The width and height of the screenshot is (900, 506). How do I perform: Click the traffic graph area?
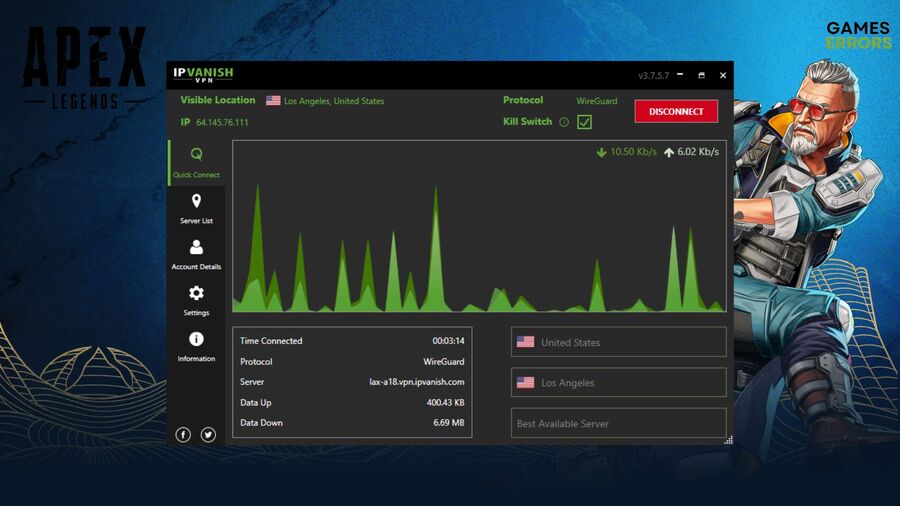(x=479, y=226)
